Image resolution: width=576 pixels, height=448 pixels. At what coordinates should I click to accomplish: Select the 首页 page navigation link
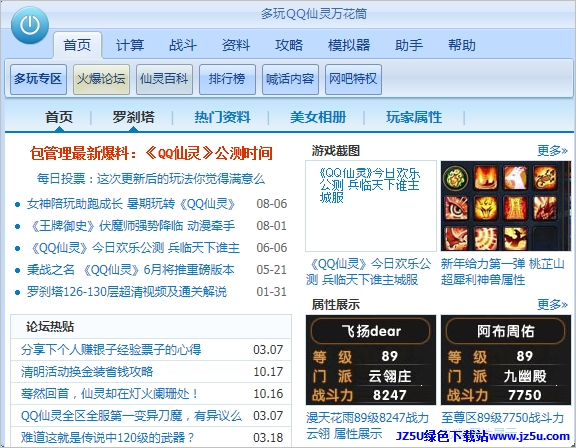pos(59,118)
